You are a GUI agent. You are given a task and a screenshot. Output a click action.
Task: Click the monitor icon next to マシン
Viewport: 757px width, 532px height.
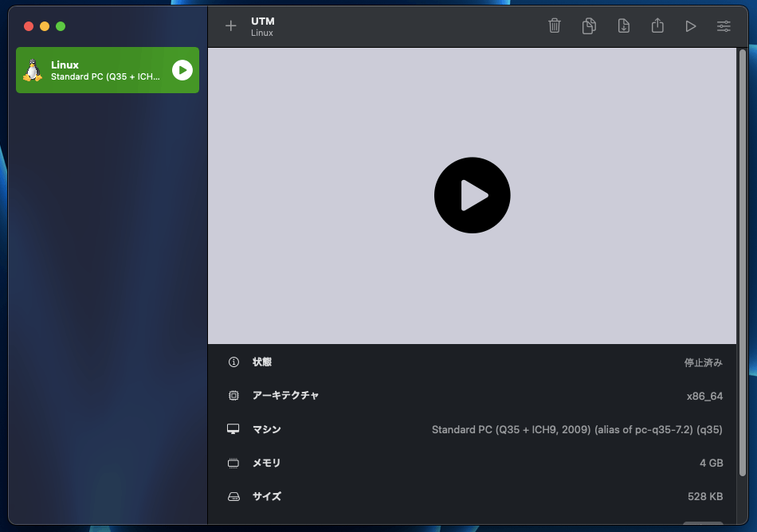tap(233, 429)
